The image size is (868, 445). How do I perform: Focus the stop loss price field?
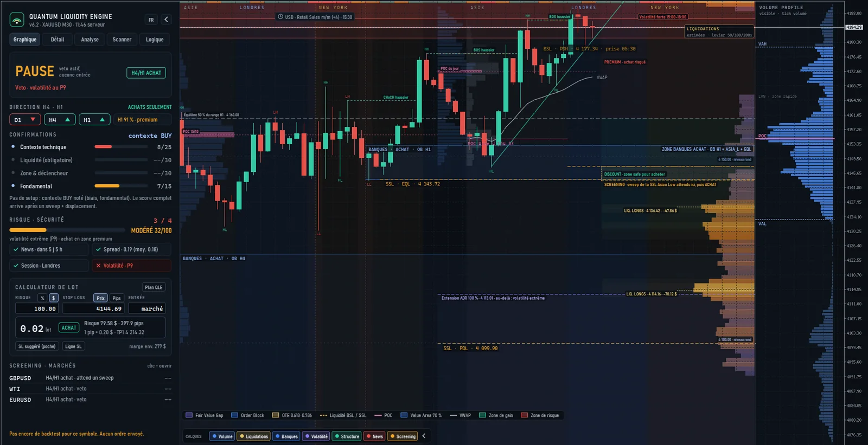[93, 308]
